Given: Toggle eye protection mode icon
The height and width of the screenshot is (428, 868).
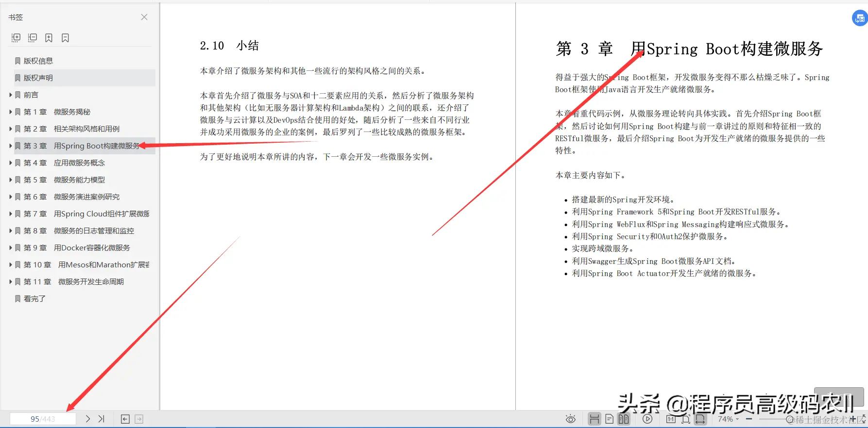Looking at the screenshot, I should click(x=571, y=419).
